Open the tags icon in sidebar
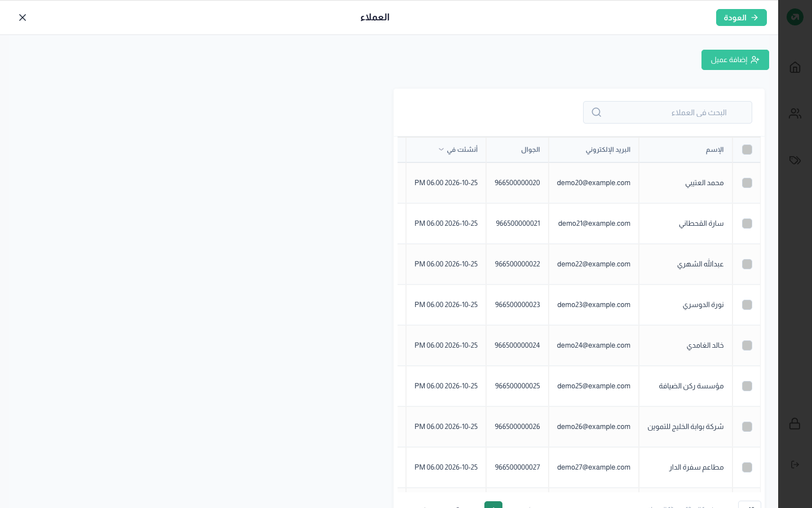This screenshot has width=812, height=508. pyautogui.click(x=795, y=160)
